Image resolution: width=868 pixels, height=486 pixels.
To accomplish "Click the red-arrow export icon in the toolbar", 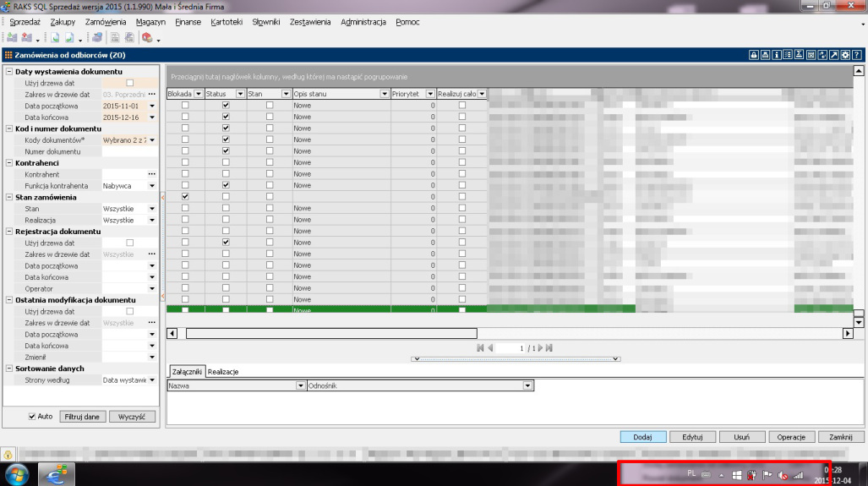I will [26, 38].
